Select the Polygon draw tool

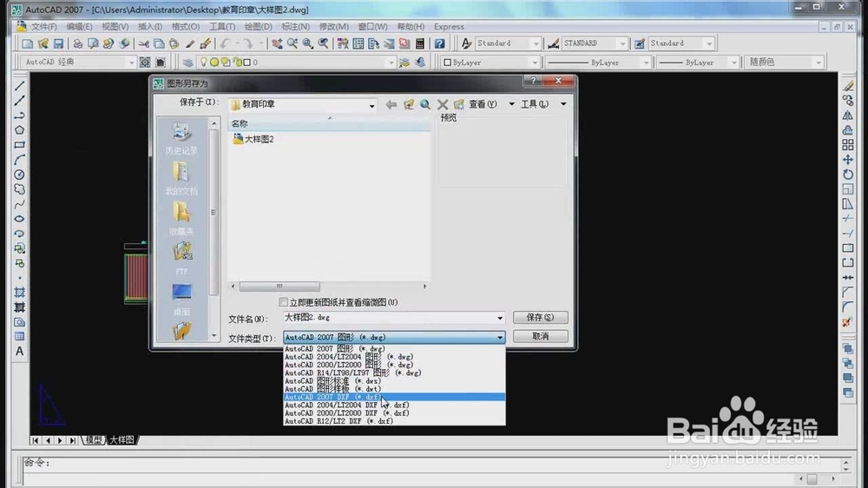click(x=19, y=130)
